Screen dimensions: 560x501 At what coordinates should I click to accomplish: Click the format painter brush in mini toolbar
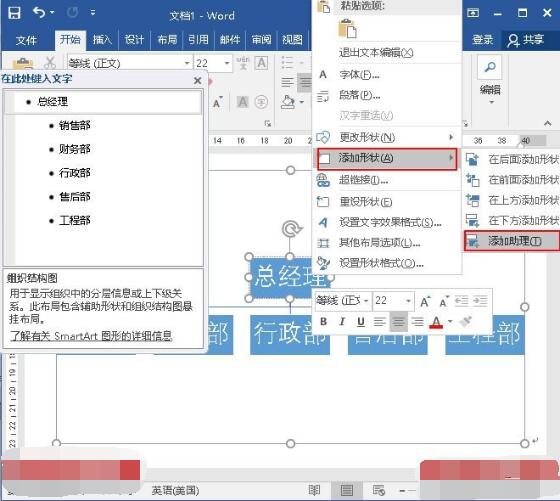(x=466, y=322)
